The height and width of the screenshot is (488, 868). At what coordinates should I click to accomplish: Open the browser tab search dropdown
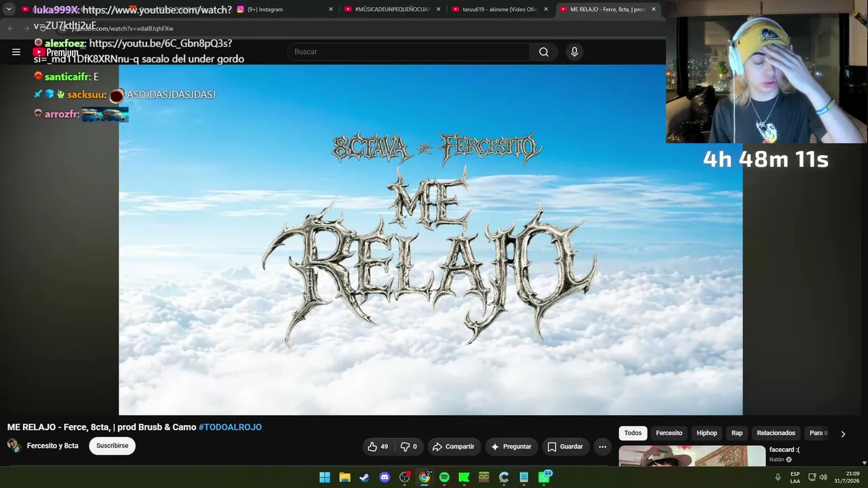(9, 9)
